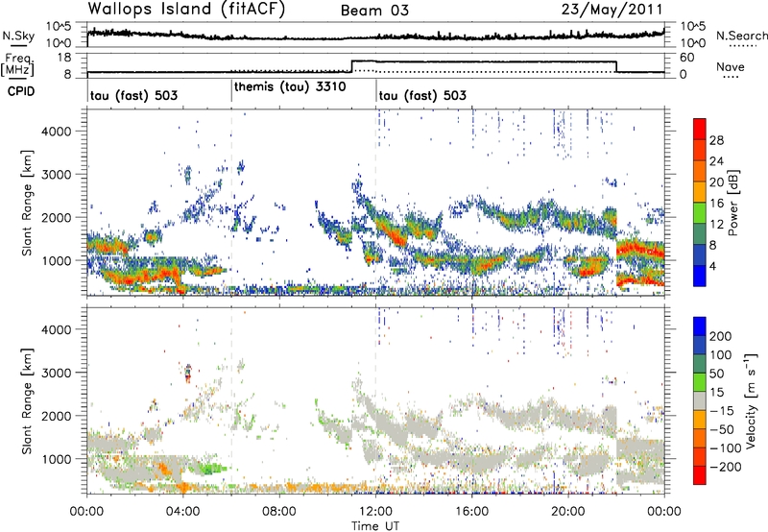This screenshot has height=532, width=768.
Task: Click the "2000" tick of the velocity panel
Action: (56, 416)
